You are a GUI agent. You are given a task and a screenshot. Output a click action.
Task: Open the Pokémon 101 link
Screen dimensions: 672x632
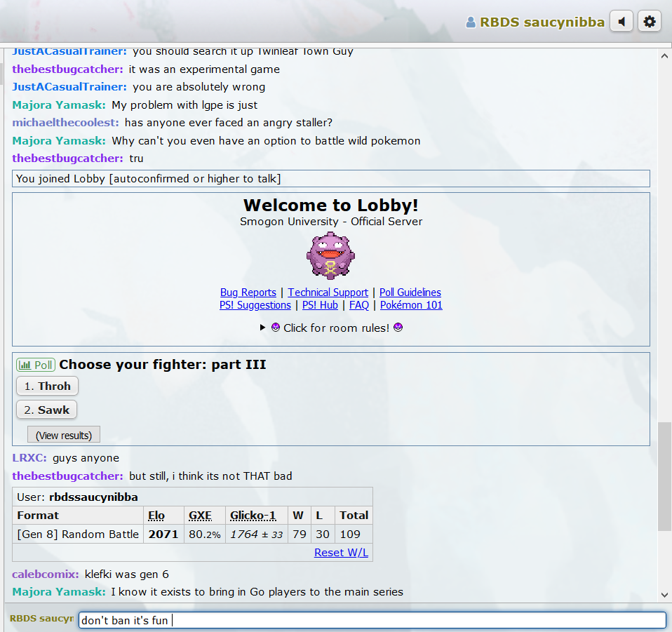point(411,305)
